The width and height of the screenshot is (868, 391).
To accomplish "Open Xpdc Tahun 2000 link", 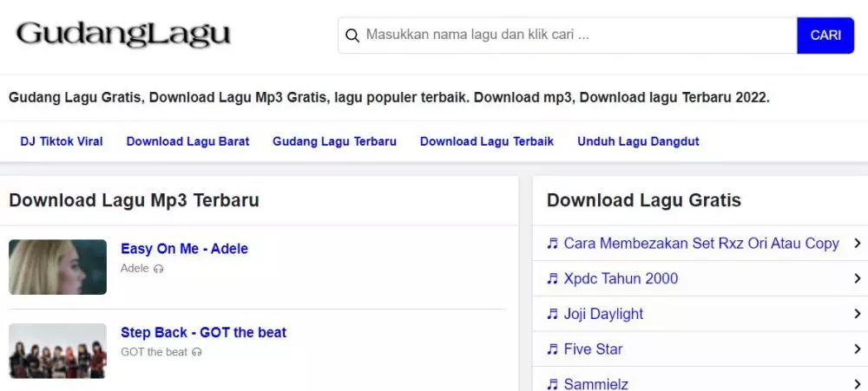I will 621,278.
